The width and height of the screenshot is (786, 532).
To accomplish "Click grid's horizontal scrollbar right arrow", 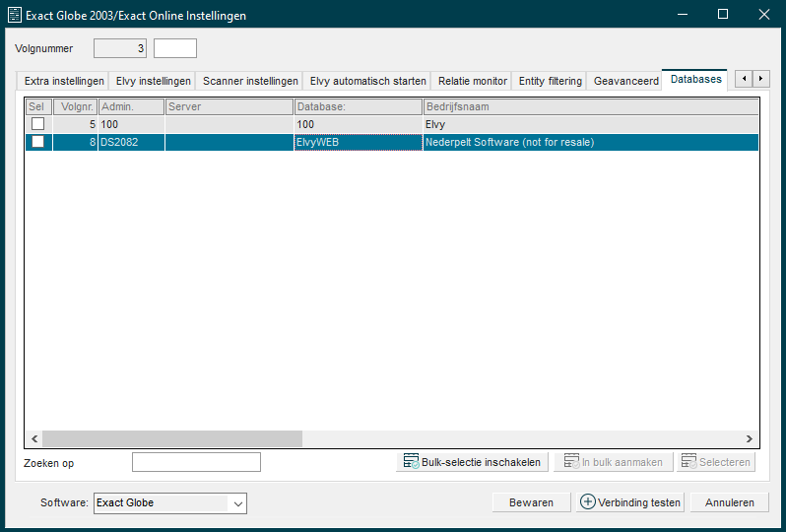I will coord(750,438).
